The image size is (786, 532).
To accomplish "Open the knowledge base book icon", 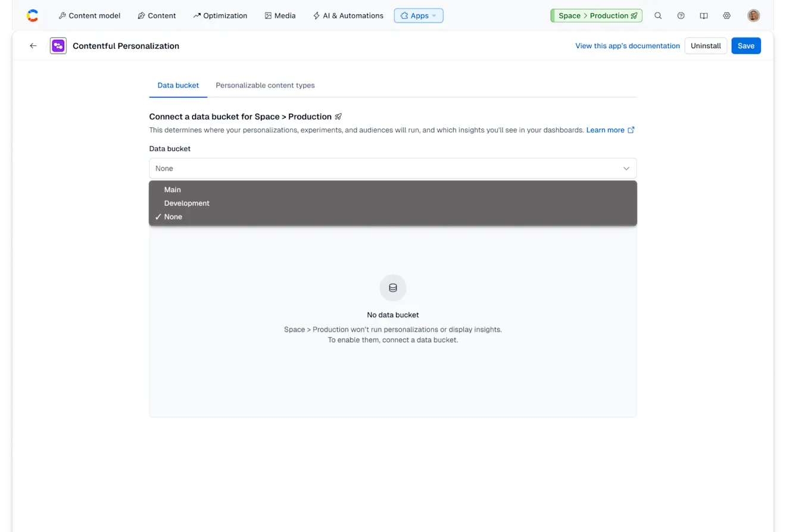I will pos(704,15).
